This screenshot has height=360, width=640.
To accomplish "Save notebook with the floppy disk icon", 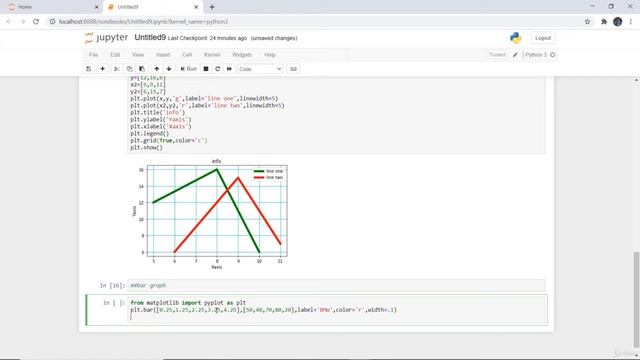I will (x=89, y=69).
